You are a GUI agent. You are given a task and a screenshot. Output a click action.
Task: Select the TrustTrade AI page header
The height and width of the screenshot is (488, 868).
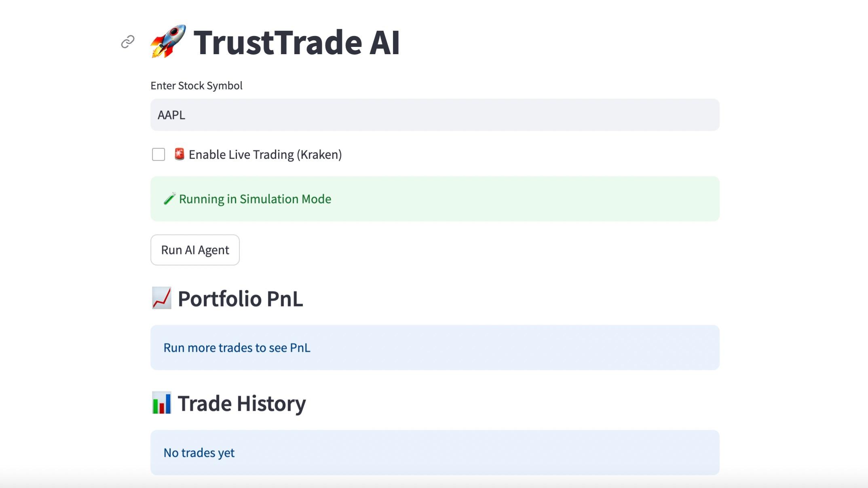(297, 42)
